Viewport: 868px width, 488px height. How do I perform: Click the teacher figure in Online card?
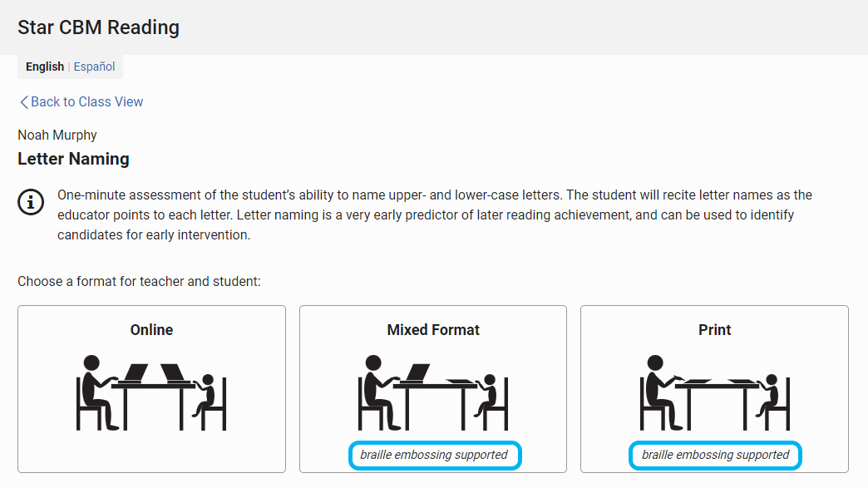pos(97,393)
